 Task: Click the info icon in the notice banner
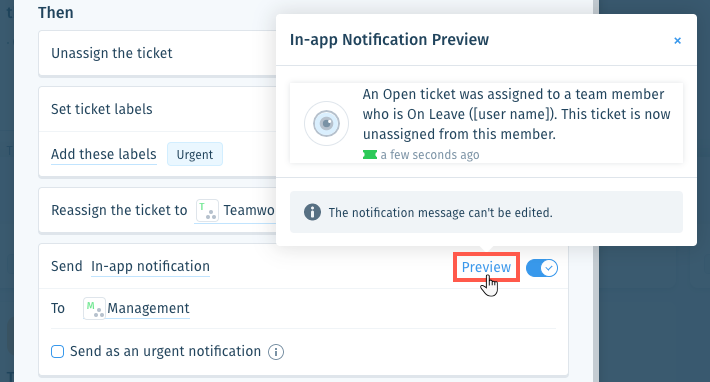click(312, 212)
